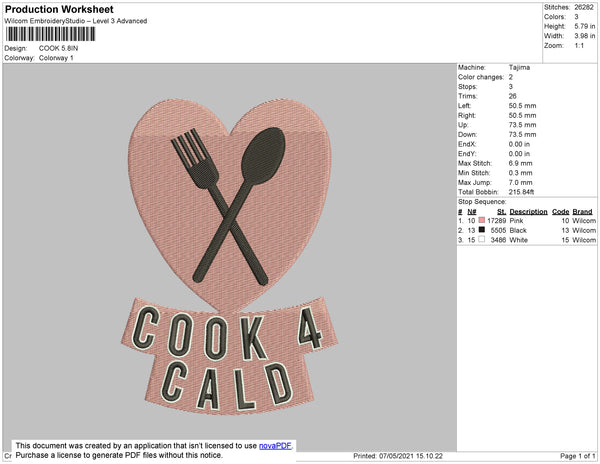This screenshot has height=464, width=600.
Task: Click the 'Page 1 of 1' footer text
Action: pyautogui.click(x=578, y=456)
